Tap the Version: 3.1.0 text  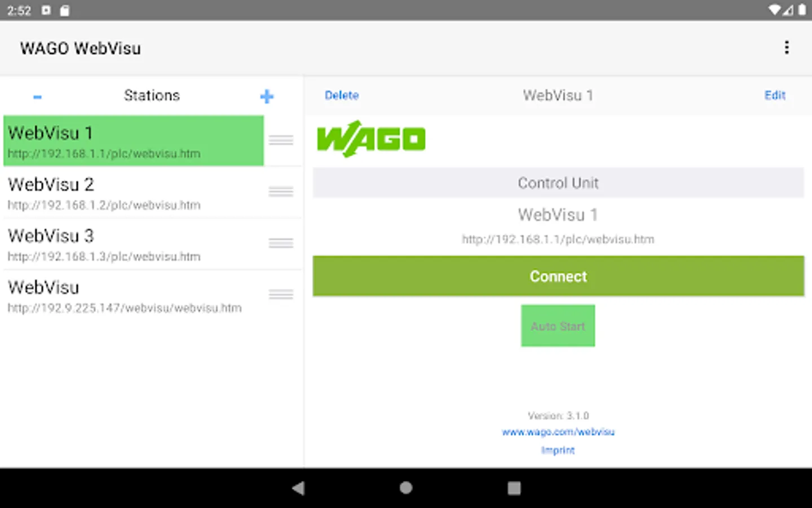click(558, 416)
